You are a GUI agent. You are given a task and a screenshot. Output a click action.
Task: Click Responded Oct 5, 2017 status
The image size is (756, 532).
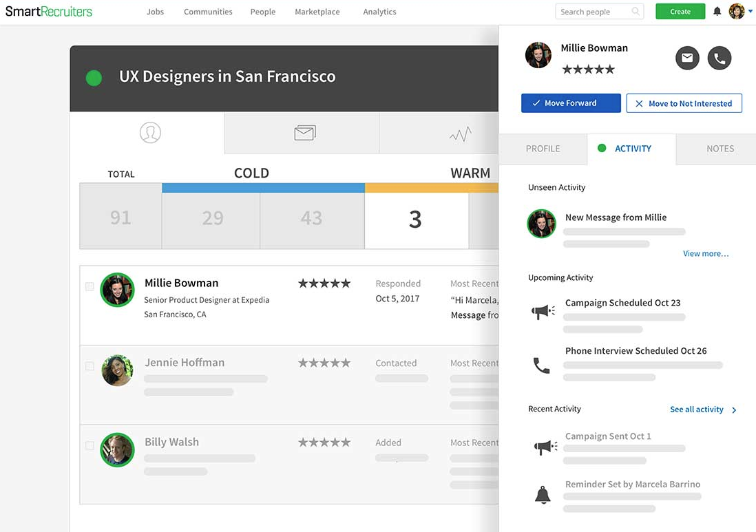(398, 291)
